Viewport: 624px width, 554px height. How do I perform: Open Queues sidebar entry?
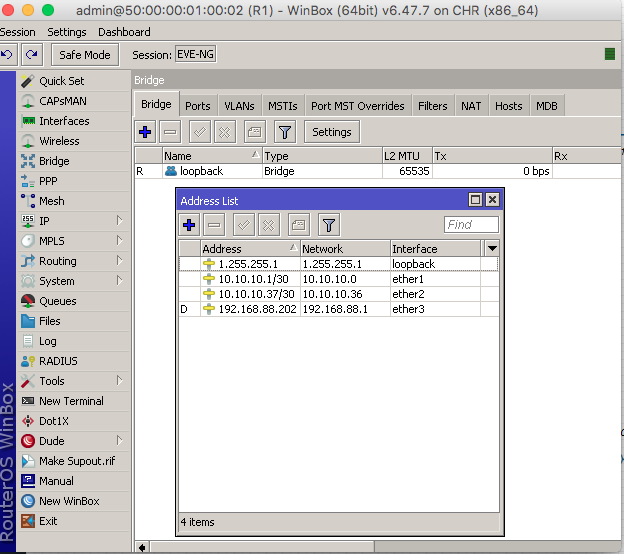point(74,301)
